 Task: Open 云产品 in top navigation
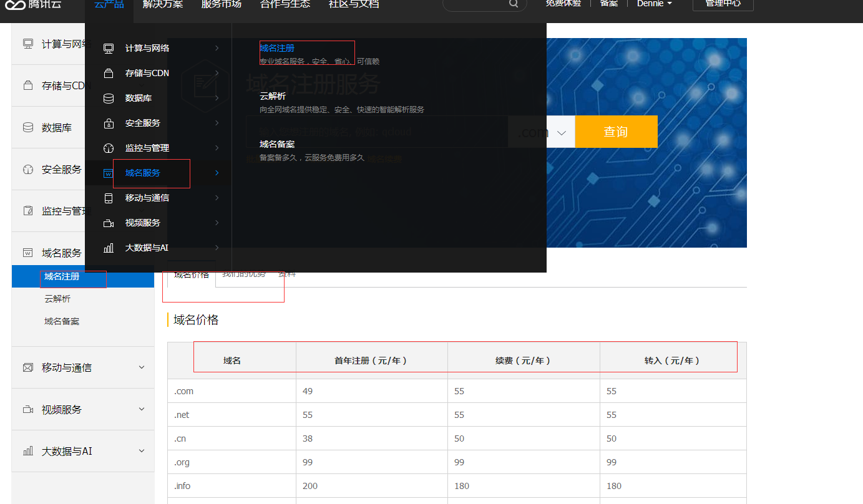point(109,4)
